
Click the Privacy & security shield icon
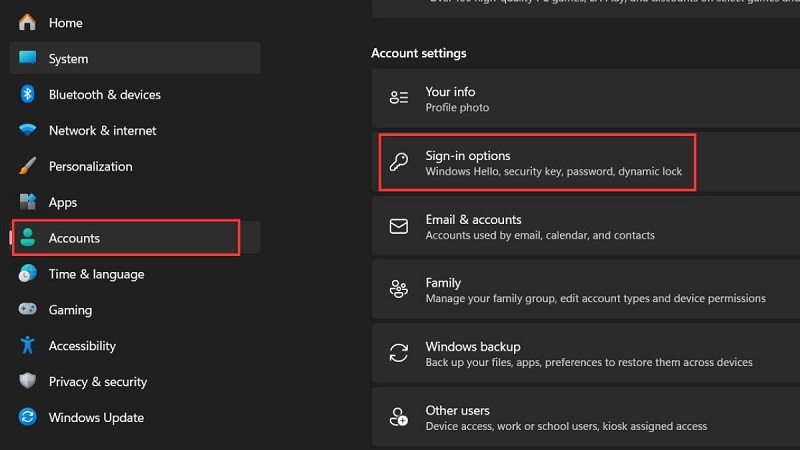28,382
